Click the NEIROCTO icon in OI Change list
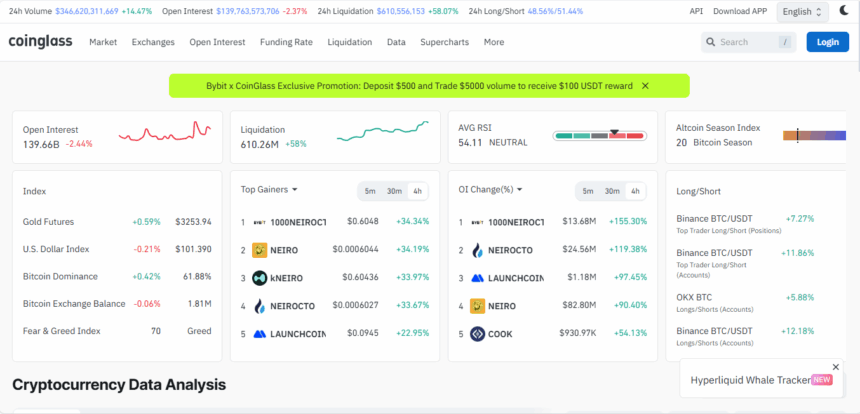Image resolution: width=860 pixels, height=414 pixels. [477, 250]
